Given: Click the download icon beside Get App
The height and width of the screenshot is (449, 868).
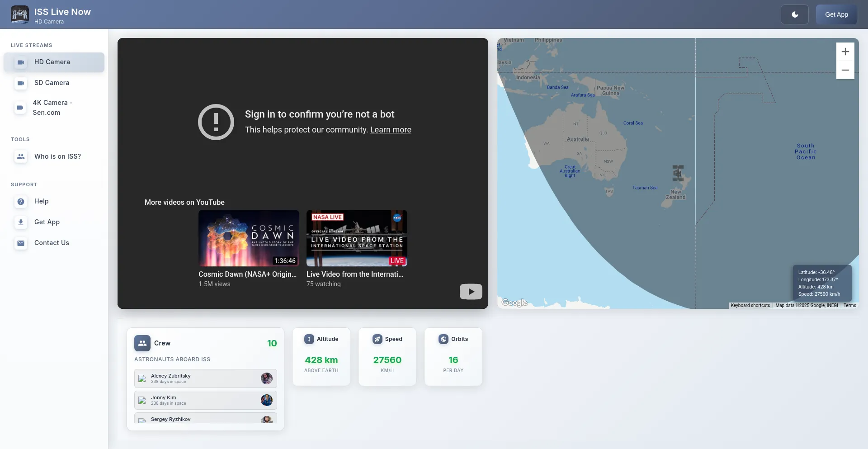Looking at the screenshot, I should coord(21,222).
